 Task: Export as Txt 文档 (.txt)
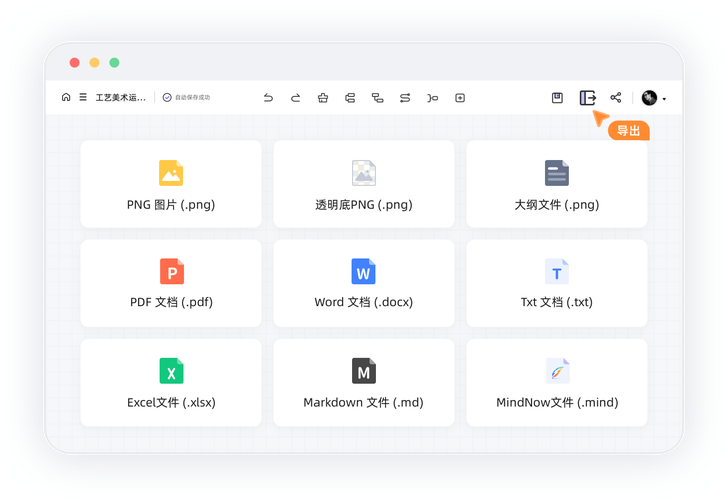pos(557,283)
